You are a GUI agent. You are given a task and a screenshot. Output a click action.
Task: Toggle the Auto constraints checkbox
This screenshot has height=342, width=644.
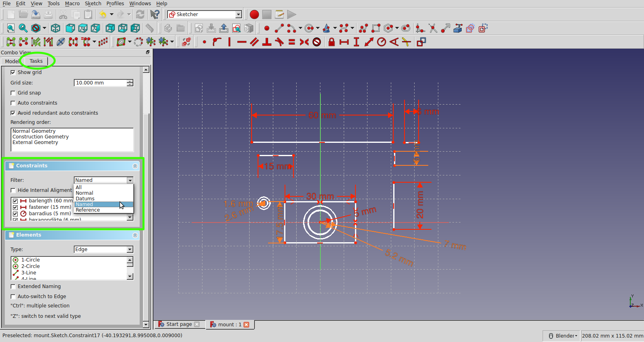(x=13, y=103)
